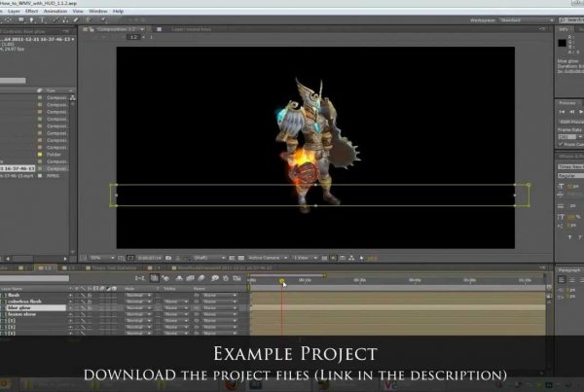The width and height of the screenshot is (584, 392).
Task: Toggle the transparency grid icon
Action: click(241, 258)
